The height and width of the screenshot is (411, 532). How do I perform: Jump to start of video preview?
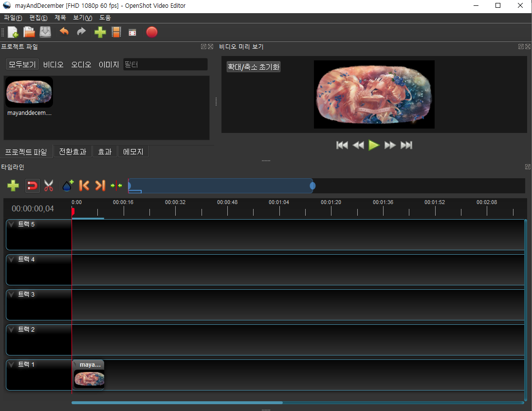[342, 145]
